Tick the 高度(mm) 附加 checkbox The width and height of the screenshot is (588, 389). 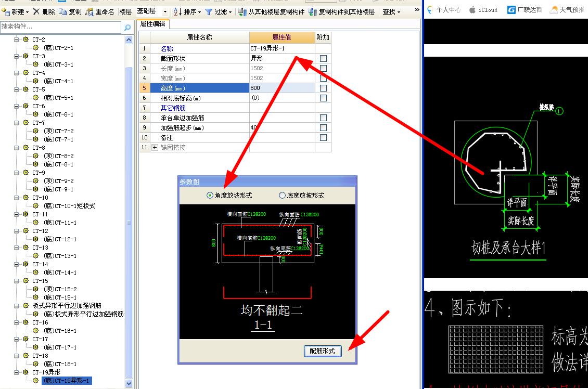(323, 88)
